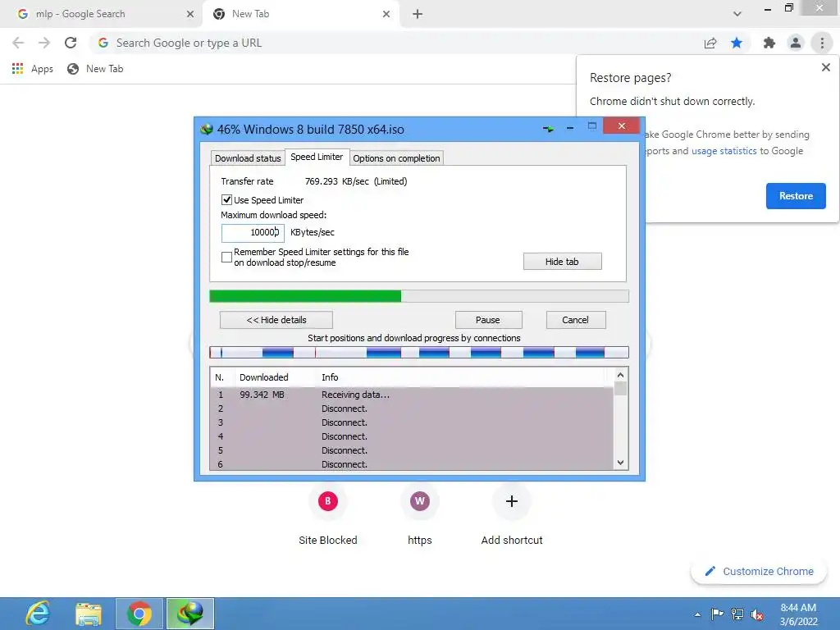The height and width of the screenshot is (630, 840).
Task: Open File Explorer from the taskbar
Action: (89, 614)
